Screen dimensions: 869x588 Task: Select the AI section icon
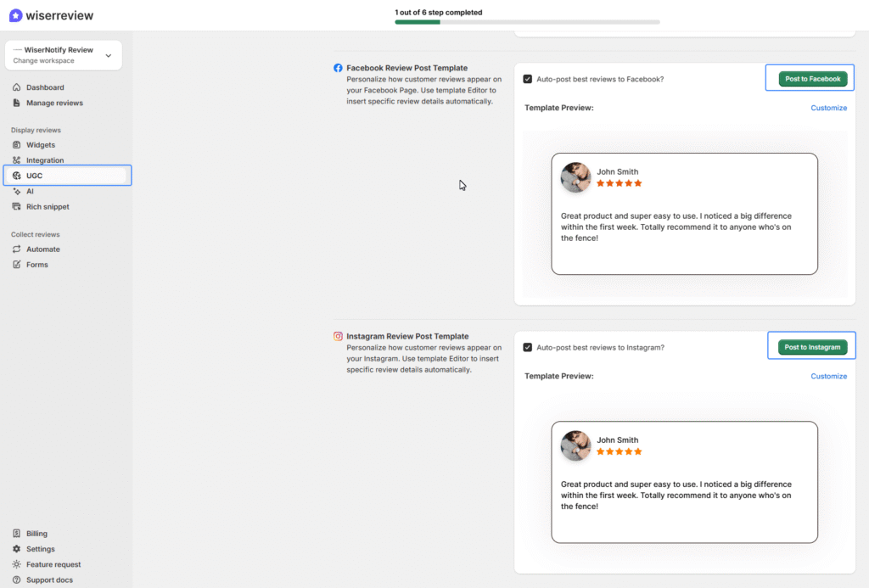tap(17, 191)
